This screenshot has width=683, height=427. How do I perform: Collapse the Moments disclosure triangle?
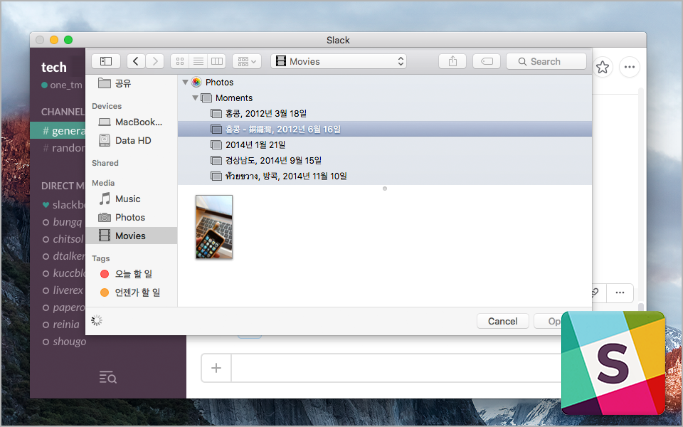[x=195, y=98]
